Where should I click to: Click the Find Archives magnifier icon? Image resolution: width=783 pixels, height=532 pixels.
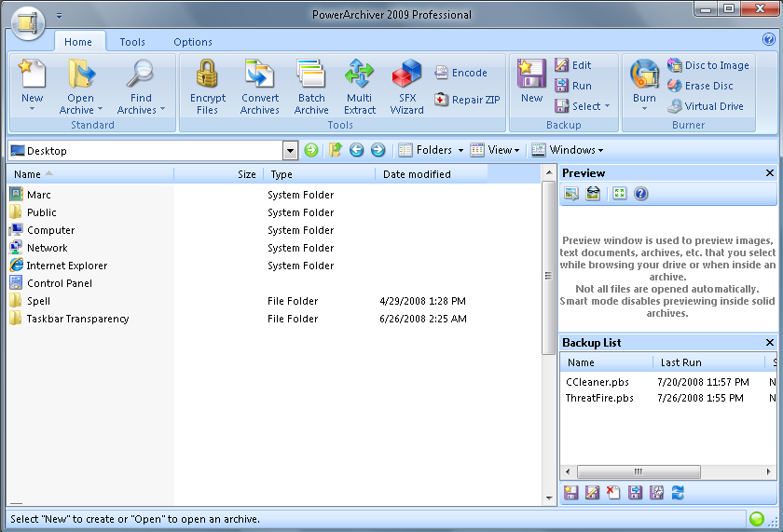click(x=141, y=74)
